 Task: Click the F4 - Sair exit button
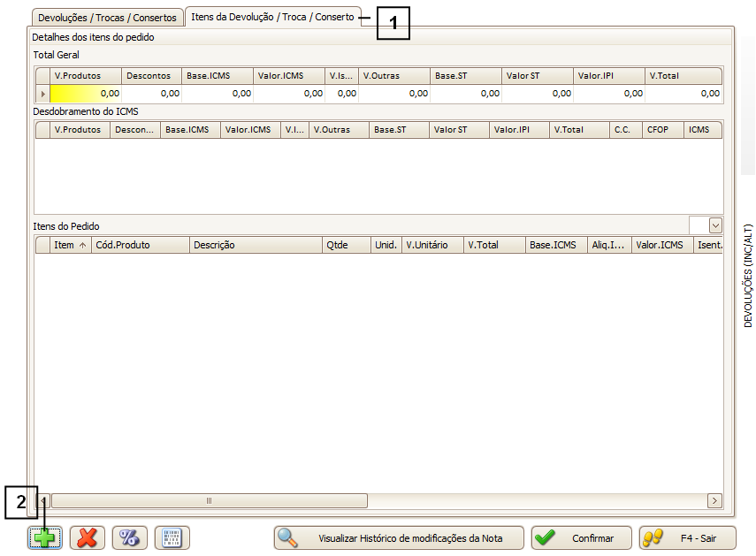[x=687, y=537]
